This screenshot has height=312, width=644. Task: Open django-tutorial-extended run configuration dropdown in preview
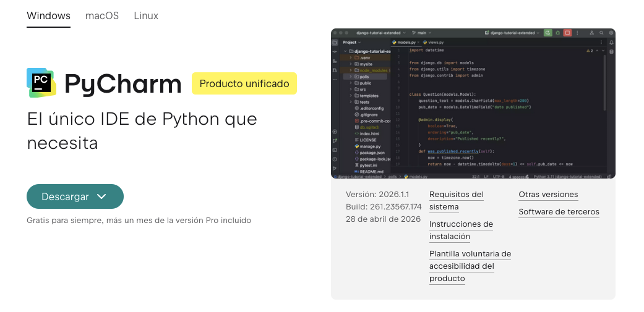click(512, 33)
